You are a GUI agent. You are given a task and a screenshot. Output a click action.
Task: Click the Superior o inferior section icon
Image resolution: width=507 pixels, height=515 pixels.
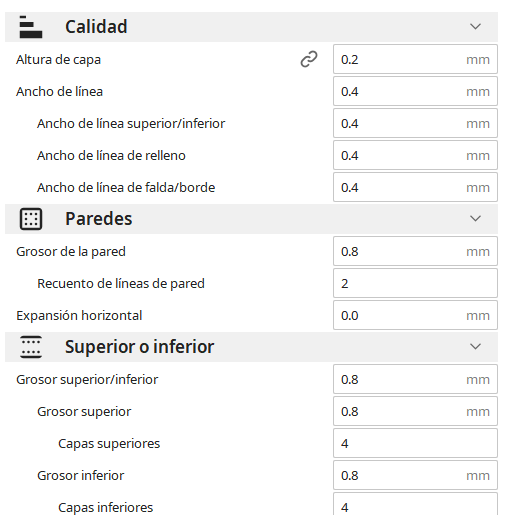coord(31,347)
